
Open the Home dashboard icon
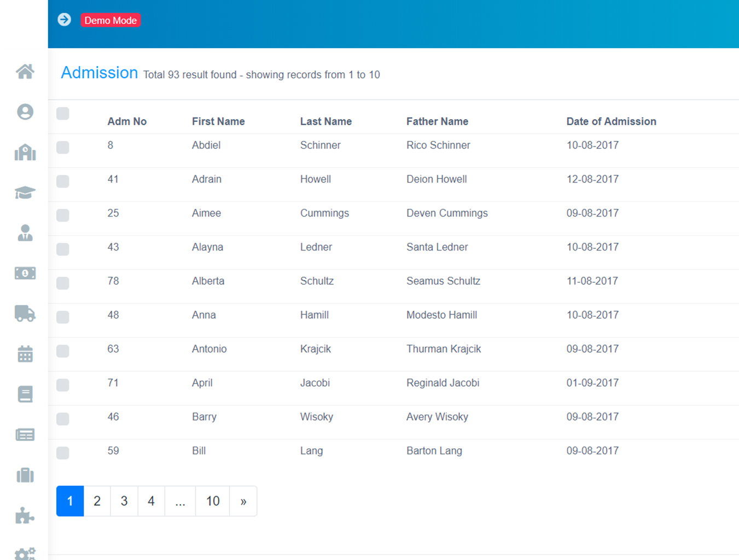[25, 71]
